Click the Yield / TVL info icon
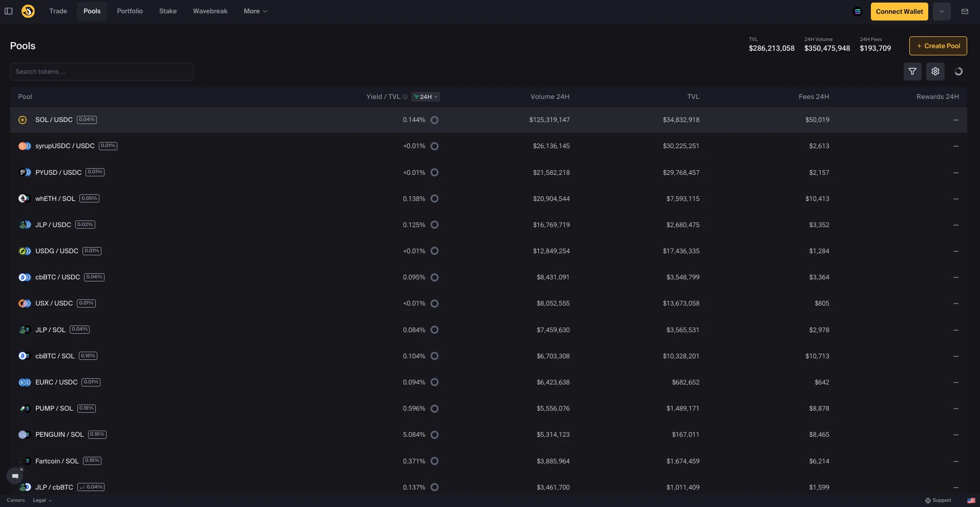Screen dimensions: 980x507 click(x=405, y=97)
